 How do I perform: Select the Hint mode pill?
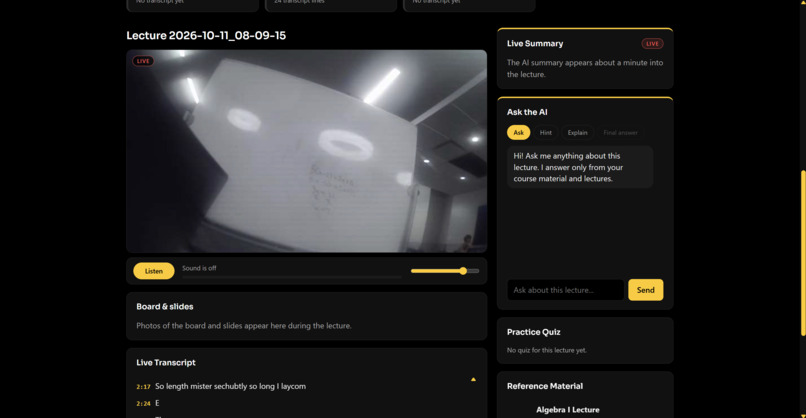545,133
